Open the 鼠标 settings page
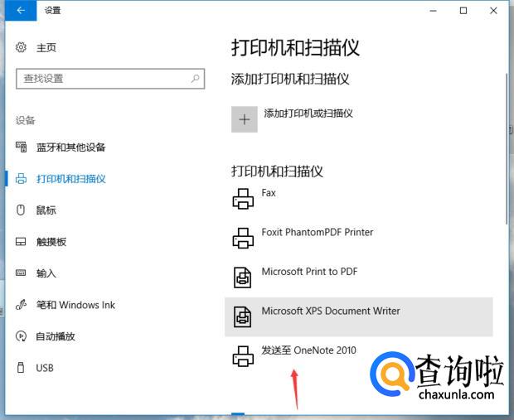 tap(46, 210)
